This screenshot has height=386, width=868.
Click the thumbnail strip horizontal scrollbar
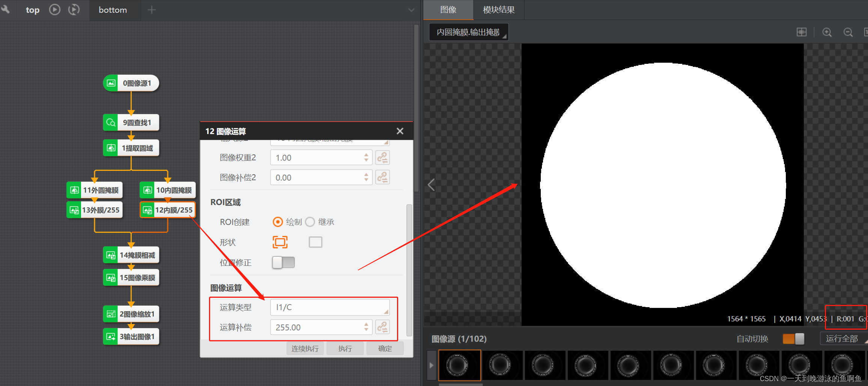coord(461,384)
